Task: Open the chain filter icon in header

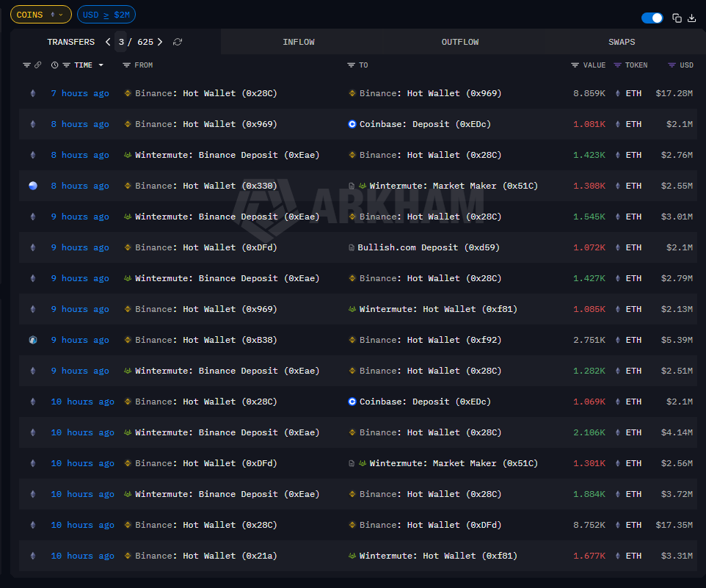Action: coord(26,65)
